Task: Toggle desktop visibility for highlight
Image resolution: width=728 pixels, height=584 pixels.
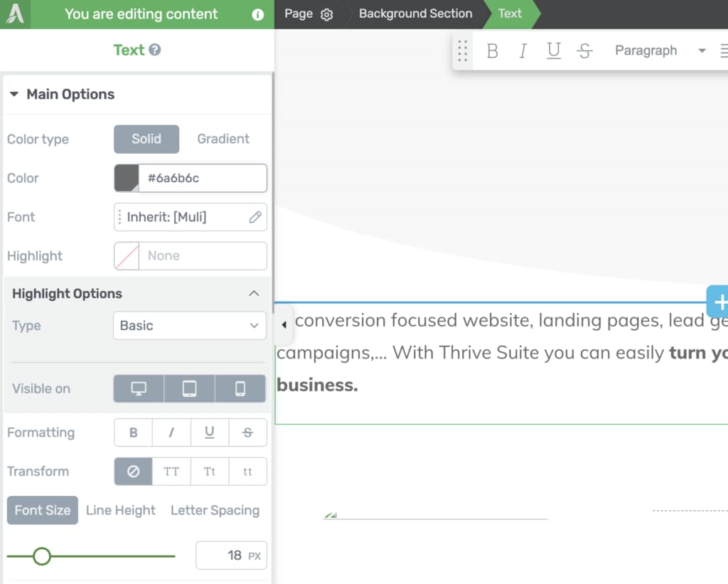Action: tap(139, 389)
